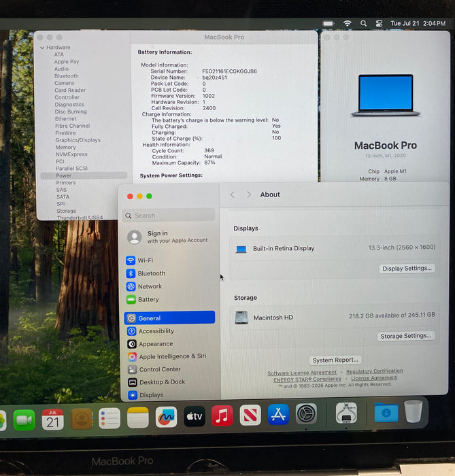Select Audio in System Information sidebar
Viewport: 455px width, 476px height.
(61, 69)
